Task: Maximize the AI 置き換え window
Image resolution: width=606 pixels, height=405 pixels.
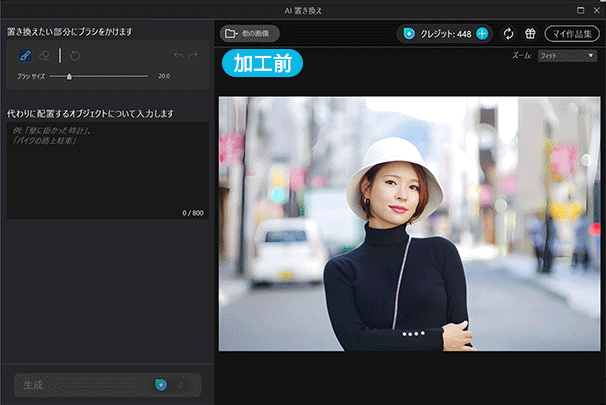Action: [x=580, y=10]
